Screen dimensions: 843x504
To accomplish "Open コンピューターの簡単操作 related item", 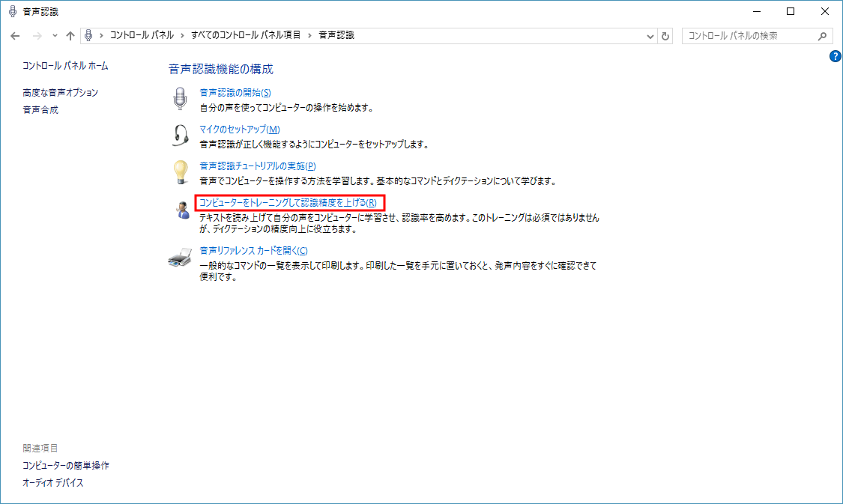I will [66, 465].
